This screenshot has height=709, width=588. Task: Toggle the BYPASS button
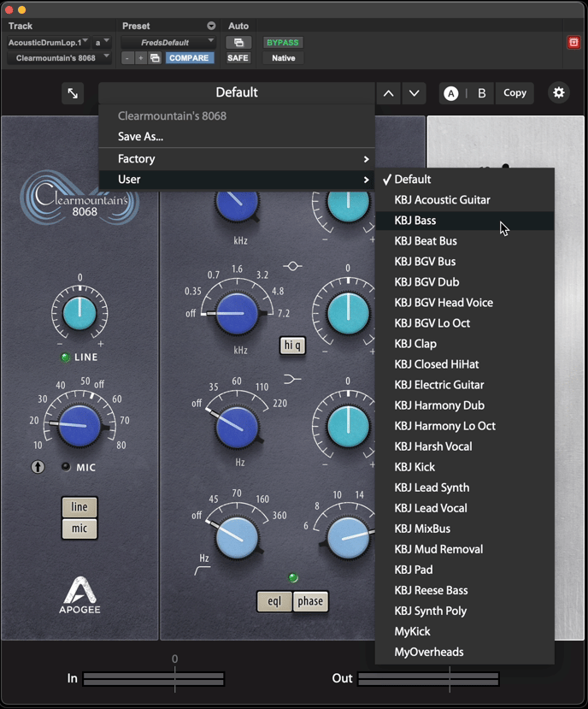(283, 43)
